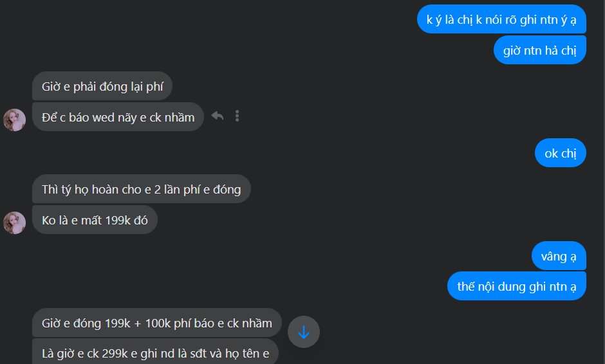
Task: Open sender avatar next to 'Ko là e mất 199k đó'
Action: pos(15,223)
